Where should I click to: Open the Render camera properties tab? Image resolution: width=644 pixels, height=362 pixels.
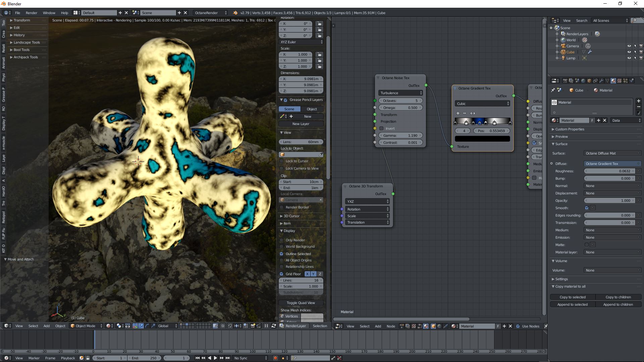[x=565, y=81]
